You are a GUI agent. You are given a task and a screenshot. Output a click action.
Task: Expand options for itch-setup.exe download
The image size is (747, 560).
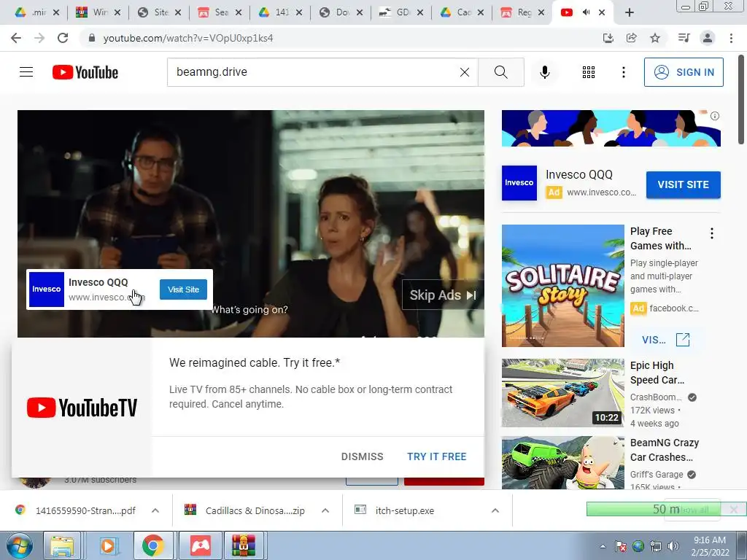(x=495, y=510)
